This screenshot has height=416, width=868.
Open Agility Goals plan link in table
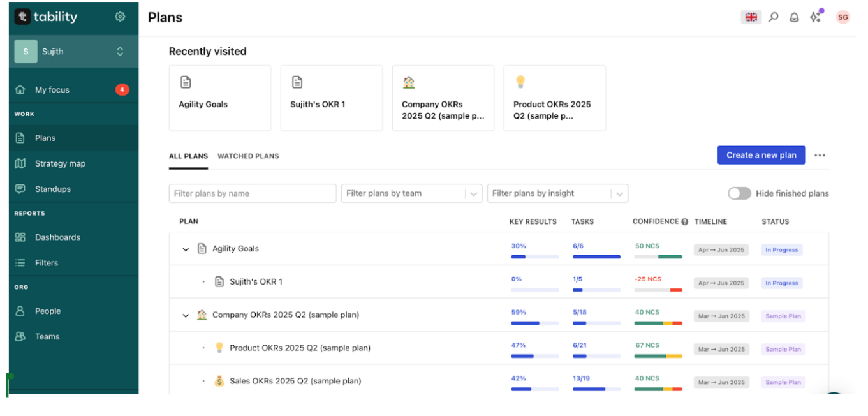235,249
